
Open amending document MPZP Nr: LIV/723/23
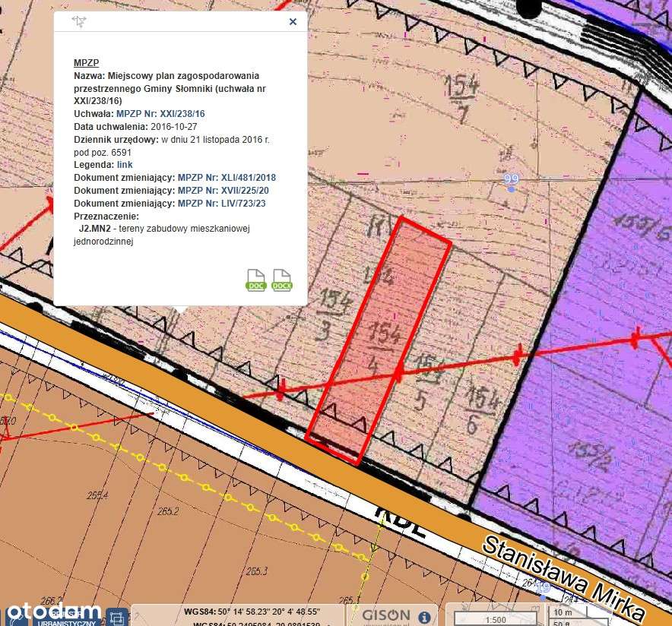click(x=221, y=204)
